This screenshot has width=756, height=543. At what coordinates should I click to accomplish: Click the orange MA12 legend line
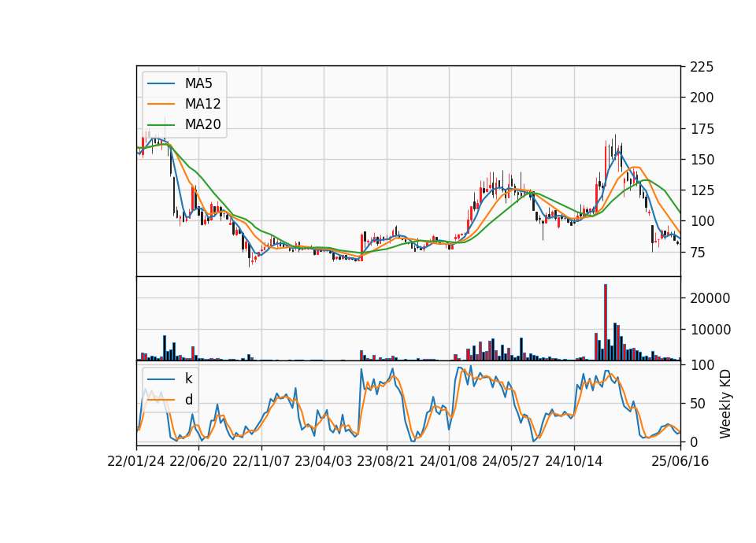click(161, 104)
